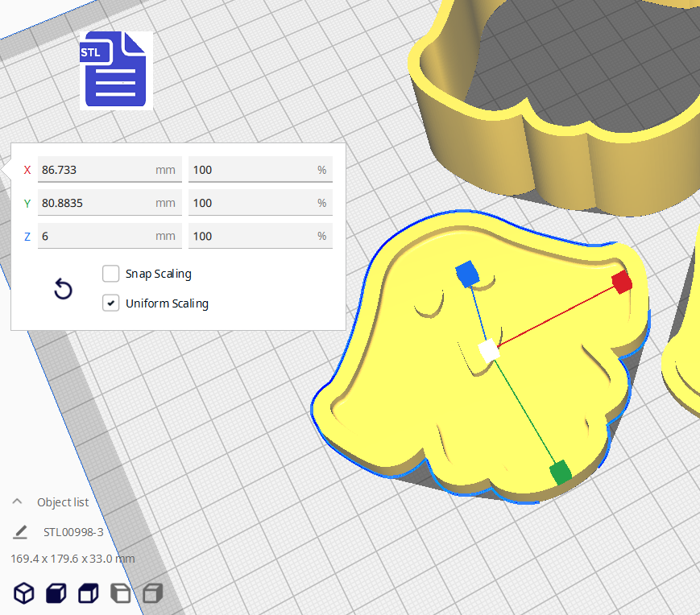Click the Y size field showing 80.8835 mm

pos(97,203)
